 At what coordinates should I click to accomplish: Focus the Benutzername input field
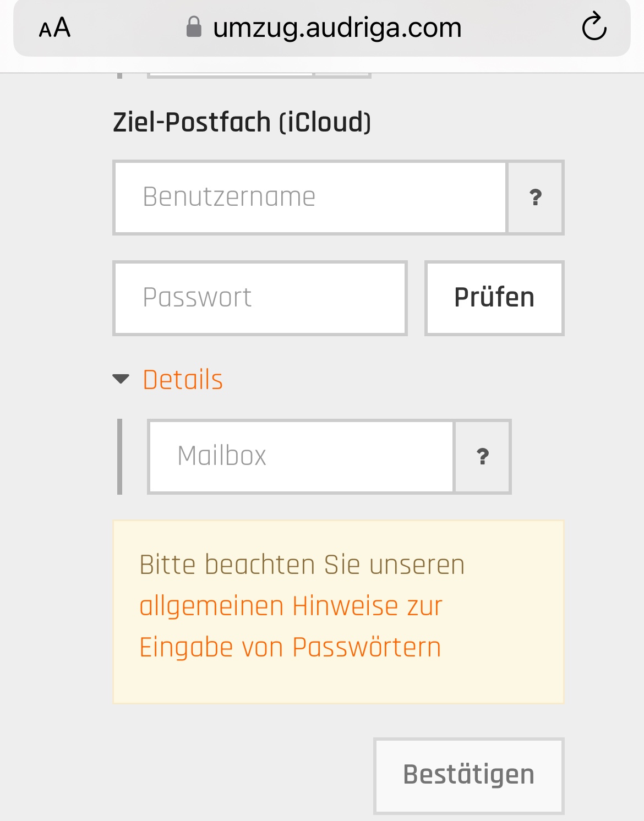point(310,198)
